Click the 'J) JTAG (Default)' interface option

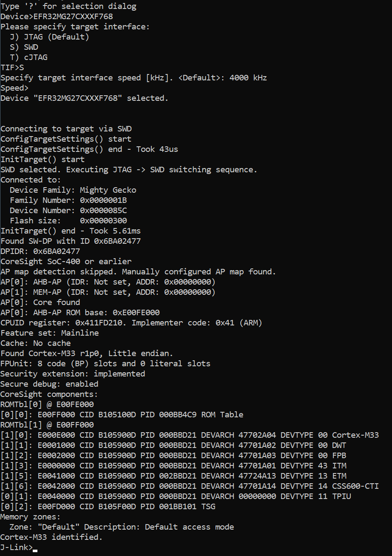(49, 37)
